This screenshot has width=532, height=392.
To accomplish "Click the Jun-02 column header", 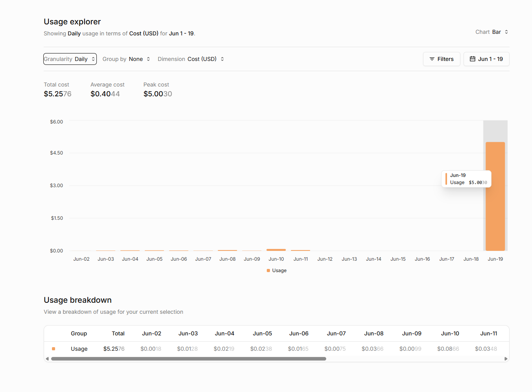I will (x=151, y=333).
